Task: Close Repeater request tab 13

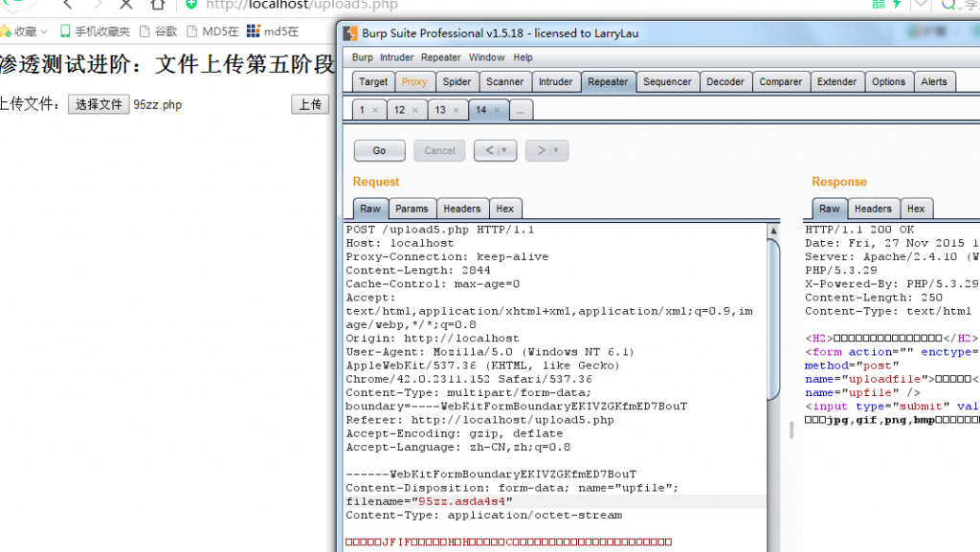Action: [x=456, y=111]
